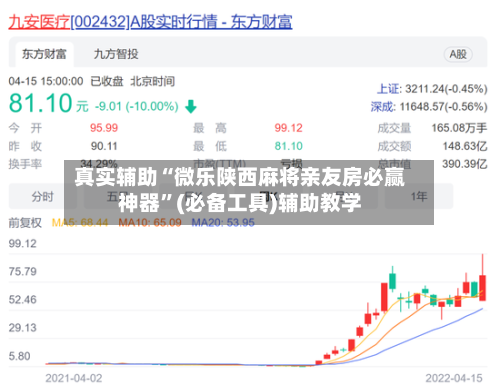The height and width of the screenshot is (385, 500).
Task: Click the 2022-04-15 end date label
Action: [x=454, y=378]
